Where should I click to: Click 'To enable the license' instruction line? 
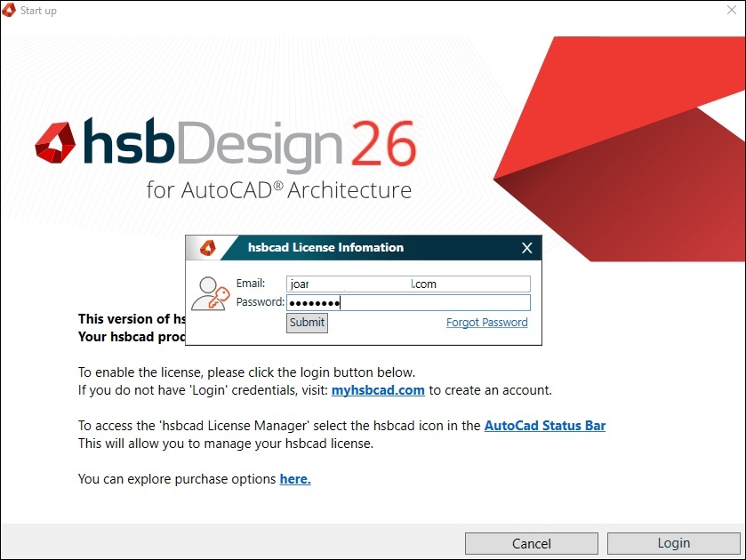(x=246, y=372)
